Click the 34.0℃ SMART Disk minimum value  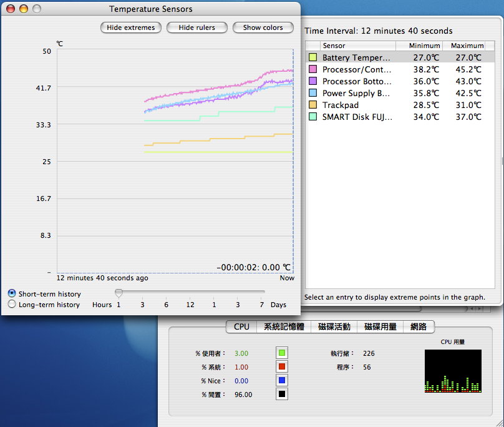click(426, 117)
